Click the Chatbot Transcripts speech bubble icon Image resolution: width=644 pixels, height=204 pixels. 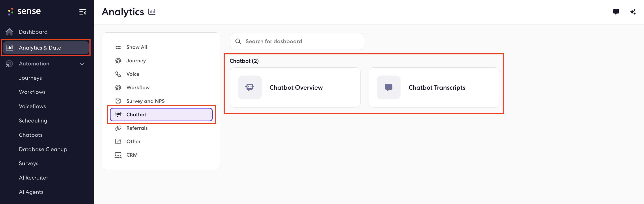(388, 87)
